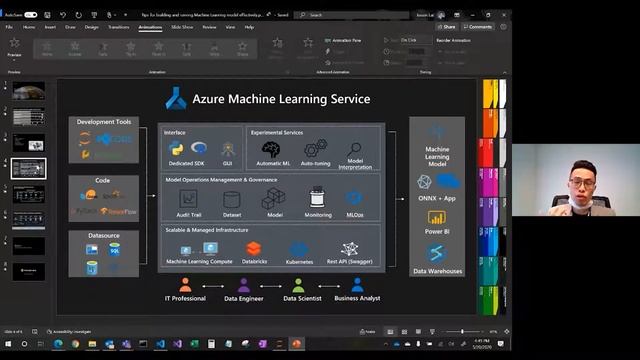Image resolution: width=640 pixels, height=360 pixels.
Task: Toggle the AutoSave switch
Action: coord(31,15)
